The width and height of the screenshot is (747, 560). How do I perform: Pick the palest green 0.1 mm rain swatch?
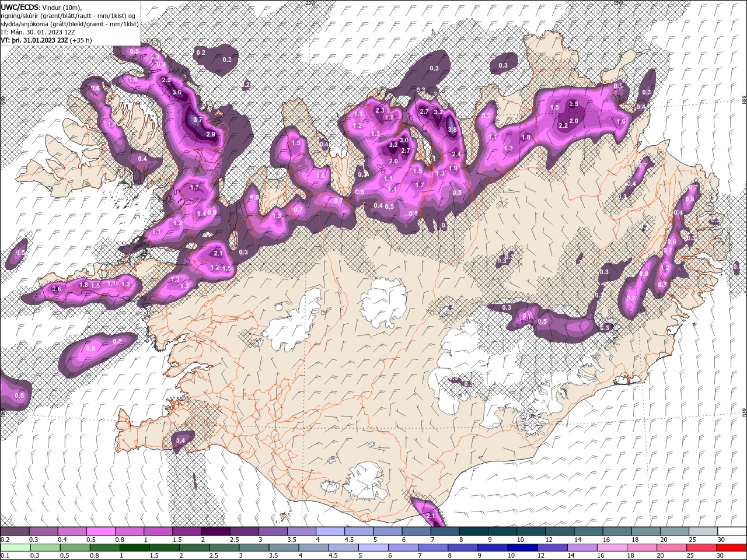coord(15,548)
